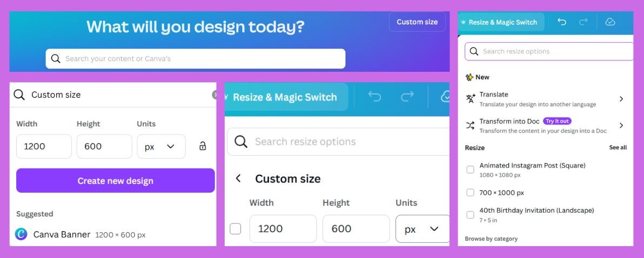Image resolution: width=644 pixels, height=258 pixels.
Task: Click the redo arrow in right panel toolbar
Action: (x=583, y=22)
